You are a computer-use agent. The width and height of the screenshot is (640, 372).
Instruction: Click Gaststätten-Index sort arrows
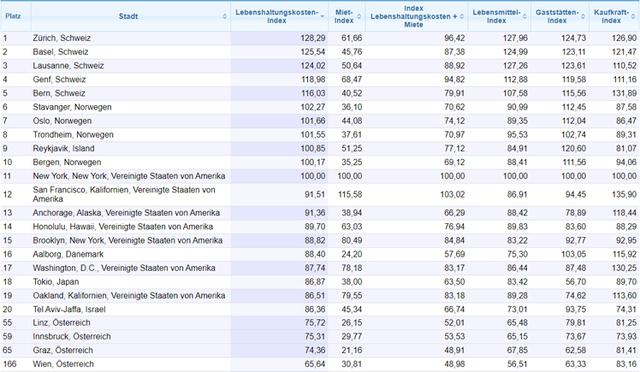point(583,16)
